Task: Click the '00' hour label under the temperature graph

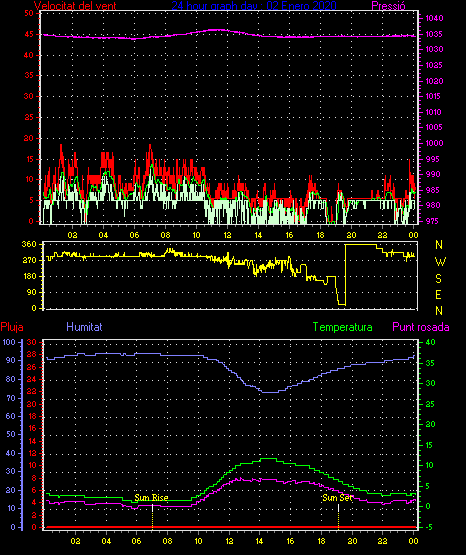Action: pyautogui.click(x=413, y=541)
